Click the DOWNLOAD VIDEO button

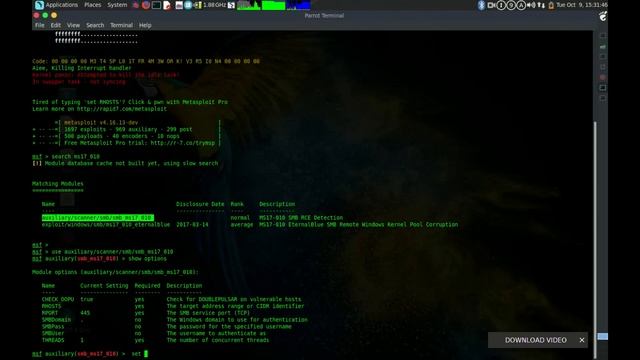click(x=536, y=340)
